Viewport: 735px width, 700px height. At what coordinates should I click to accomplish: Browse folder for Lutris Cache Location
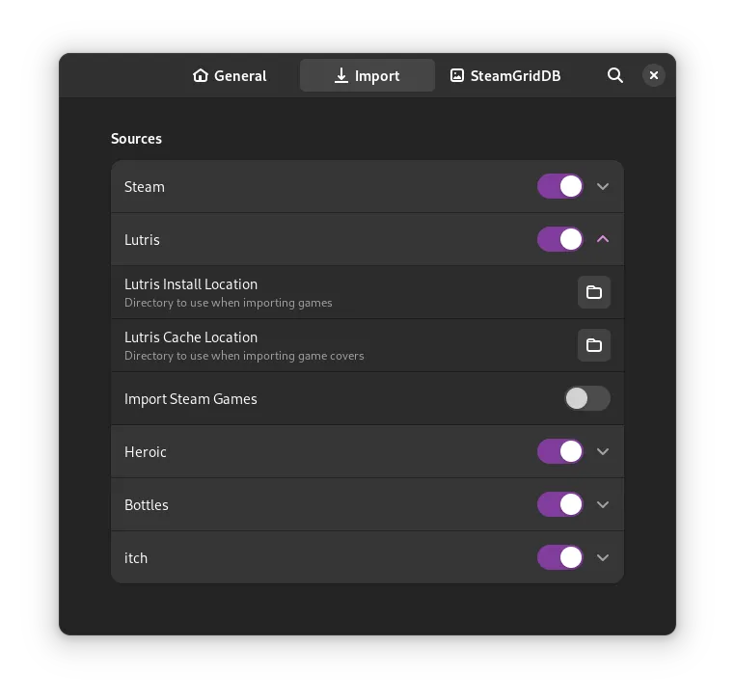click(x=594, y=345)
